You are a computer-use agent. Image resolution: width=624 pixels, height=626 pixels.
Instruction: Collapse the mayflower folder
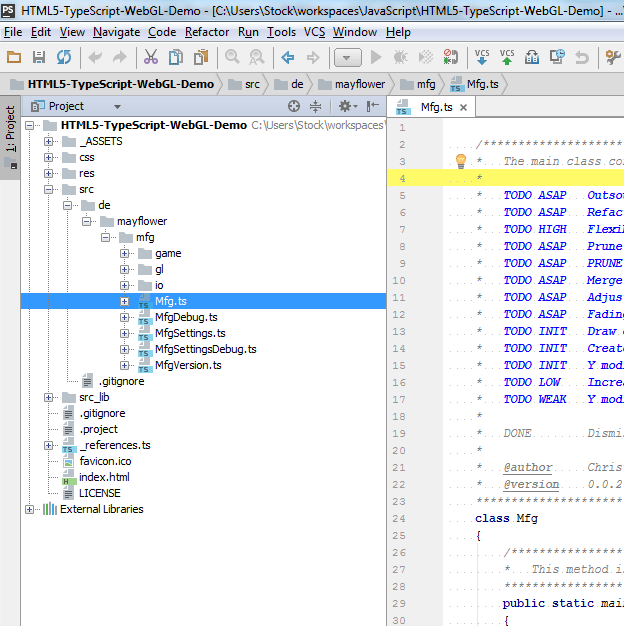[x=87, y=221]
